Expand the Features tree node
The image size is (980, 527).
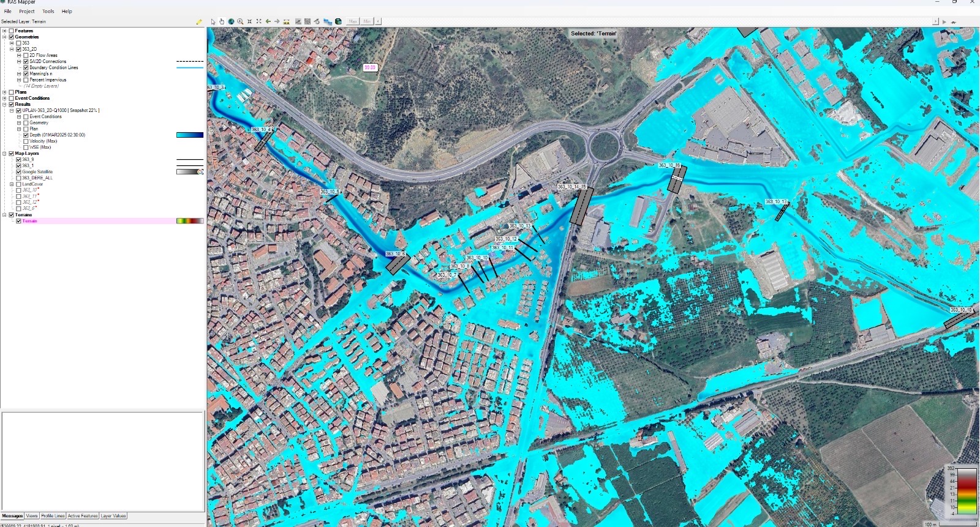click(x=4, y=31)
